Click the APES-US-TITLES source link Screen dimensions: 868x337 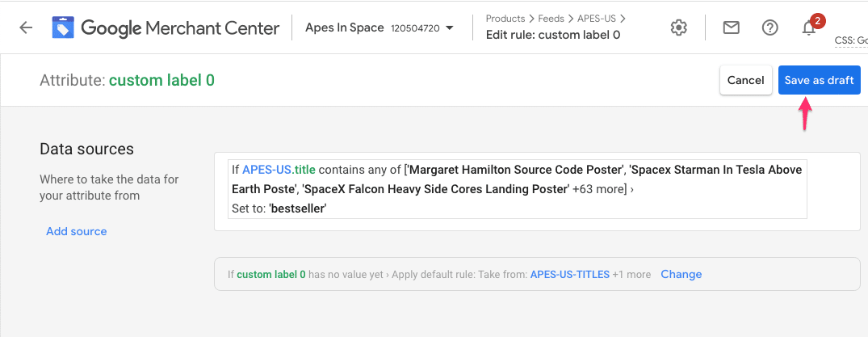click(x=569, y=274)
